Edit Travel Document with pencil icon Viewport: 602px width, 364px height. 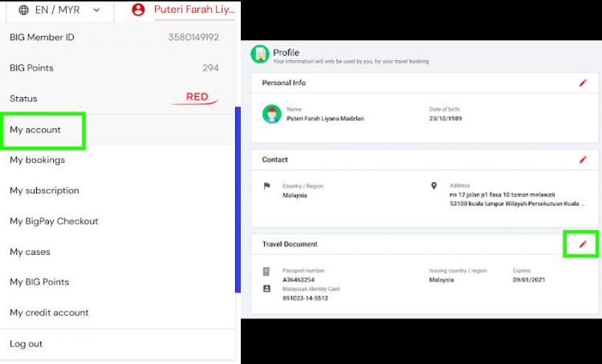coord(583,244)
